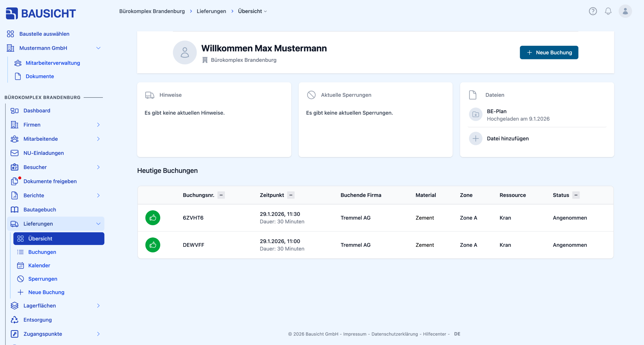644x345 pixels.
Task: Click the Neue Buchung button
Action: click(x=549, y=53)
